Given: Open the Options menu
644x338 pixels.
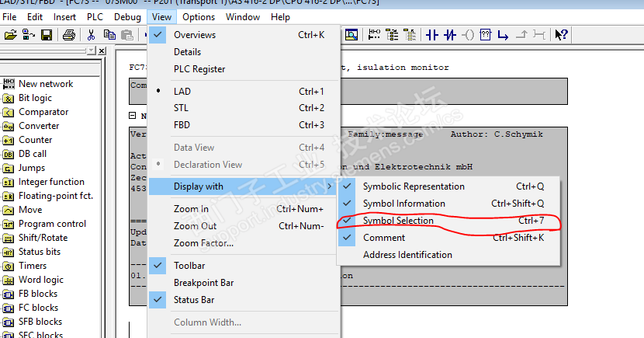Looking at the screenshot, I should coord(199,17).
